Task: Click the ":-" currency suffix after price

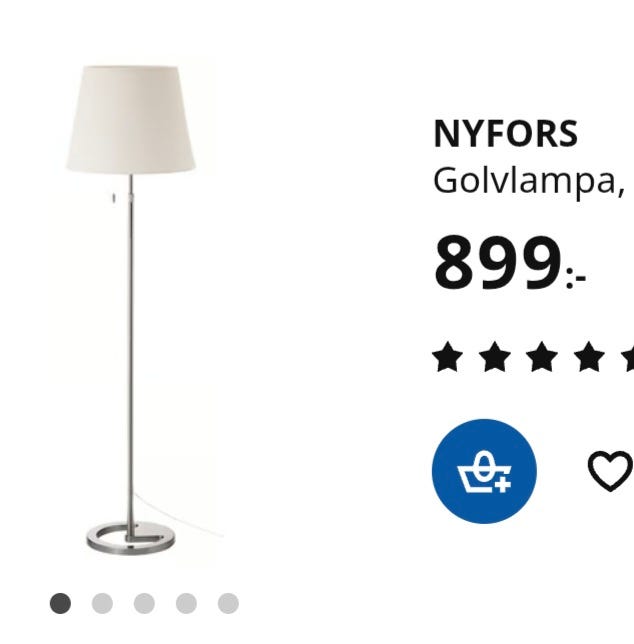Action: (x=576, y=278)
